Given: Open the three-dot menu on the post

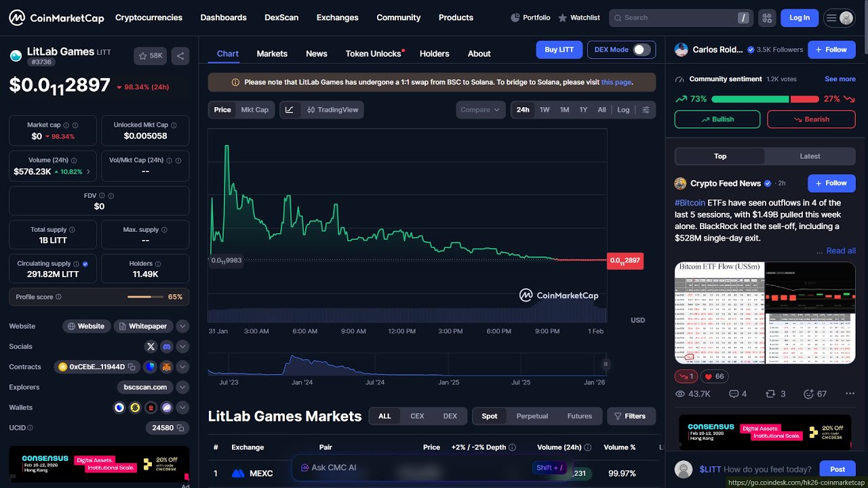Looking at the screenshot, I should coord(850,394).
